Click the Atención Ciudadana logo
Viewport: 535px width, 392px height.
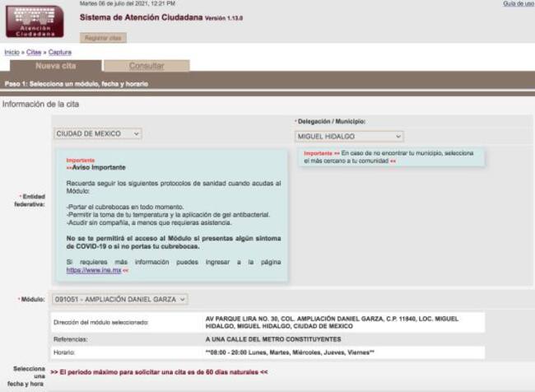(35, 21)
